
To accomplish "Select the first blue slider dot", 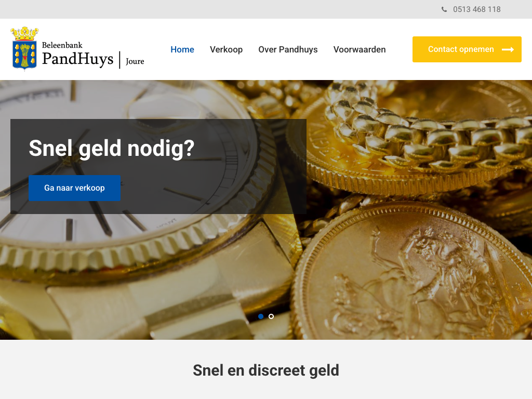I will point(261,316).
